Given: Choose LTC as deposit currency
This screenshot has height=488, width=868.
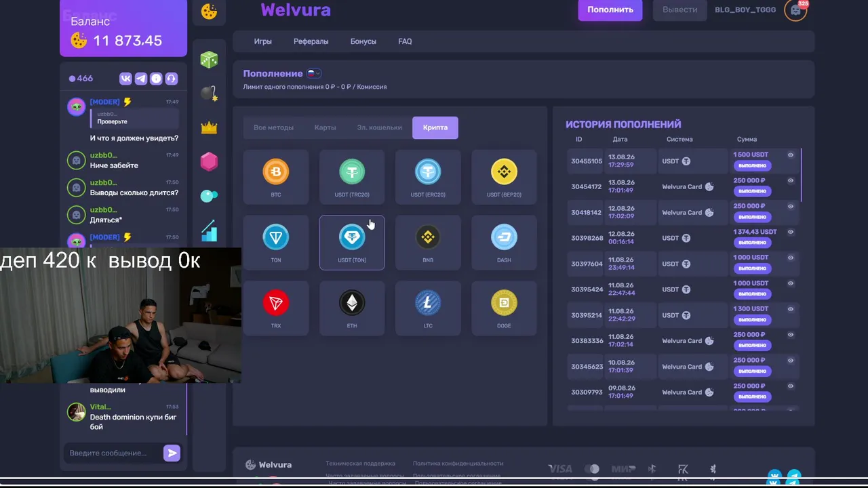Looking at the screenshot, I should (x=428, y=308).
